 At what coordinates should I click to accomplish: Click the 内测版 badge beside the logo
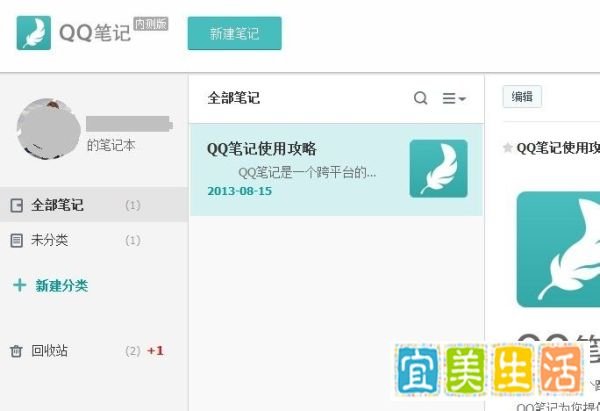click(151, 24)
